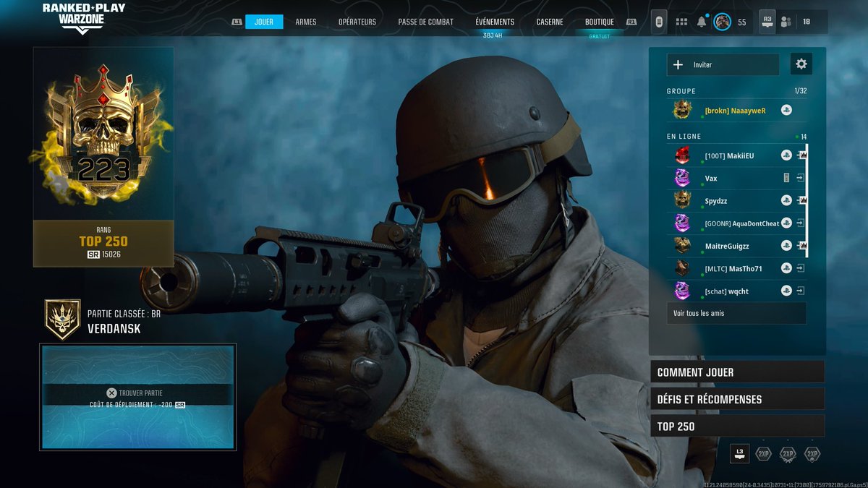Click the Inviter button
The height and width of the screenshot is (488, 868).
[723, 64]
